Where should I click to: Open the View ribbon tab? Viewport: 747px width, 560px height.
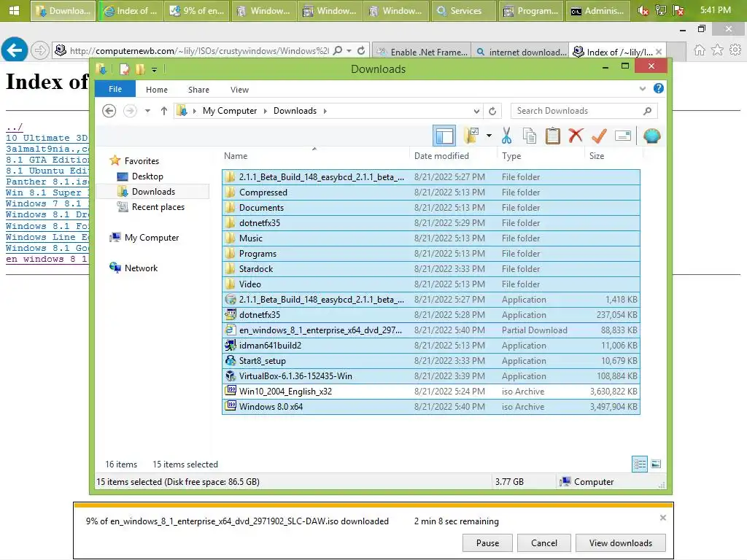pyautogui.click(x=239, y=90)
